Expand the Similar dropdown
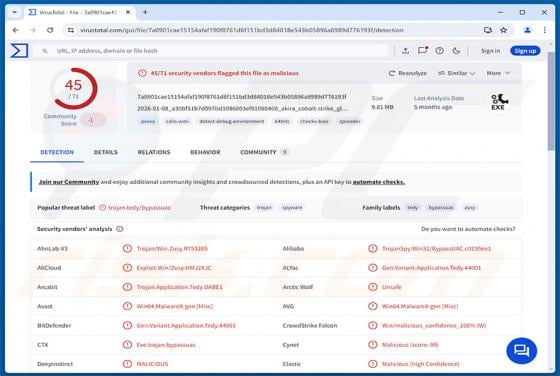 456,73
